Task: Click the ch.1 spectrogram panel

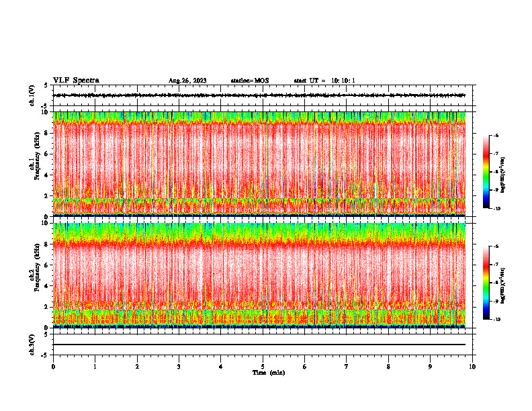Action: click(x=259, y=164)
